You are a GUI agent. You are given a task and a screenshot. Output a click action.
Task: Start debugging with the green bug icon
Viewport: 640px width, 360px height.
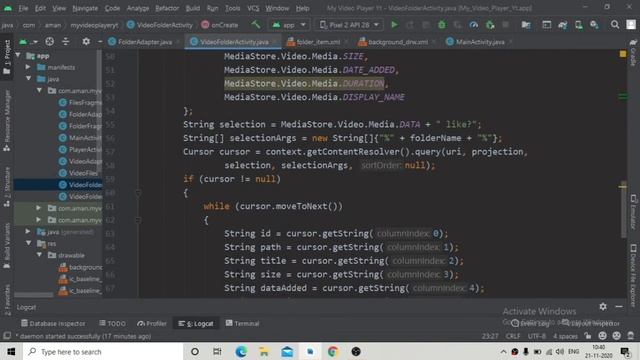tap(442, 25)
